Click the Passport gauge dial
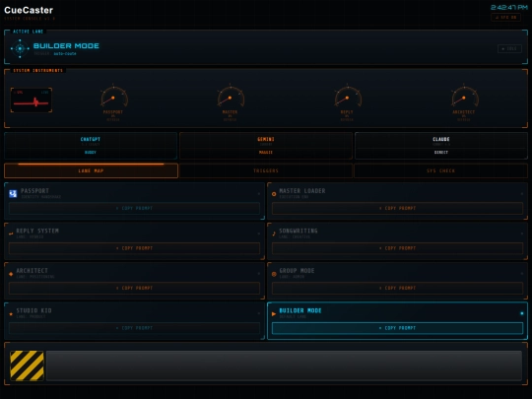This screenshot has width=532, height=399. pos(113,97)
